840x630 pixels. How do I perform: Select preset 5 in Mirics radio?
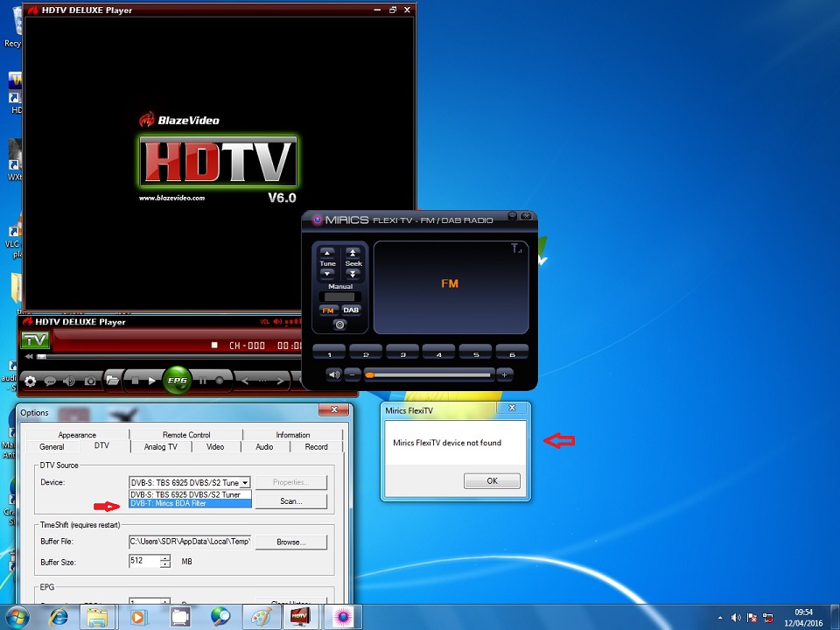(x=476, y=354)
